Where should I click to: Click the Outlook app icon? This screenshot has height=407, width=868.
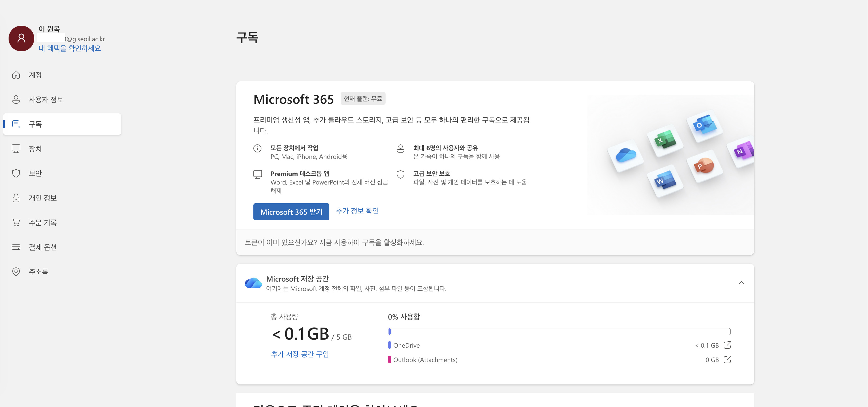coord(705,126)
